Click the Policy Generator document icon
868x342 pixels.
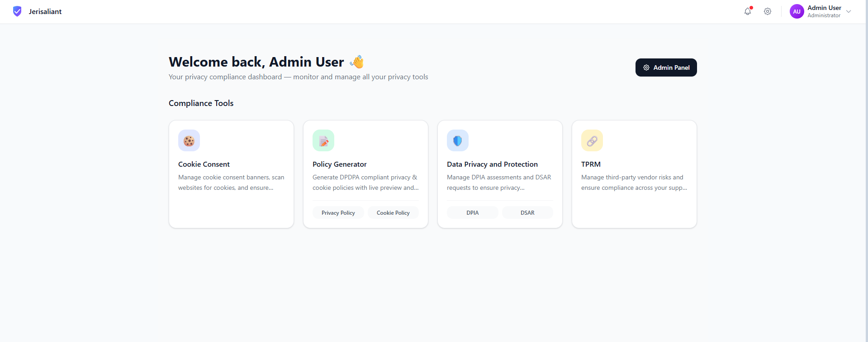323,140
